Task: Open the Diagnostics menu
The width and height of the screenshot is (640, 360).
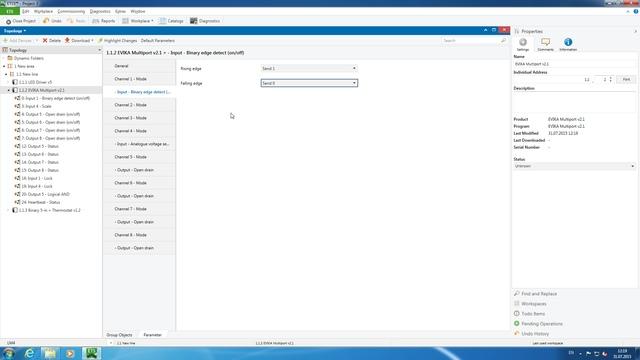Action: [100, 11]
